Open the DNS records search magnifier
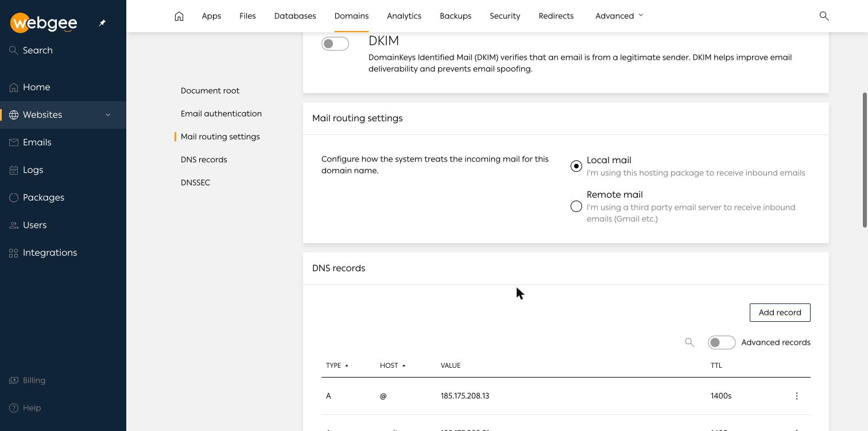868x431 pixels. click(689, 343)
